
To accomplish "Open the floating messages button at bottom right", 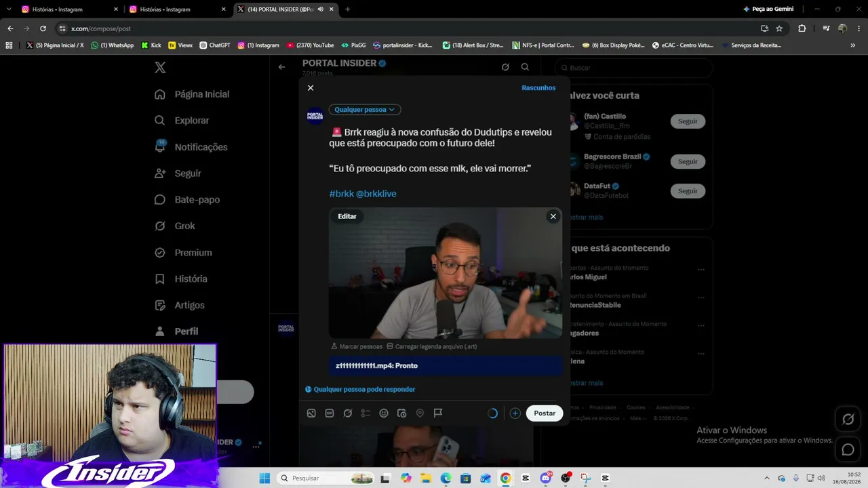I will [x=848, y=449].
